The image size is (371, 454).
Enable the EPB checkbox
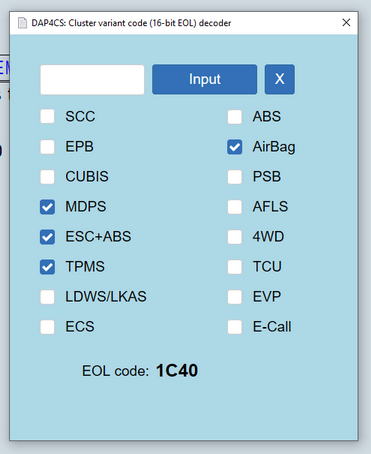pyautogui.click(x=47, y=147)
